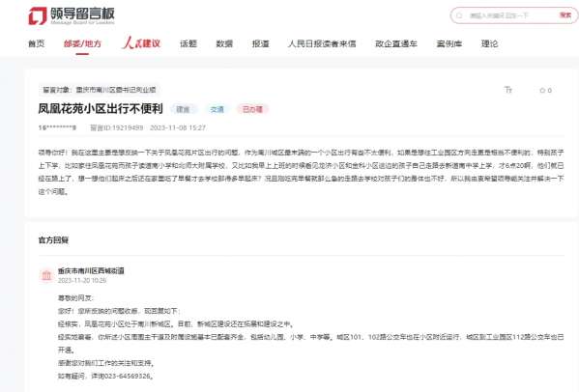Open the 报道 navigation tab
The image size is (579, 392).
pos(261,43)
